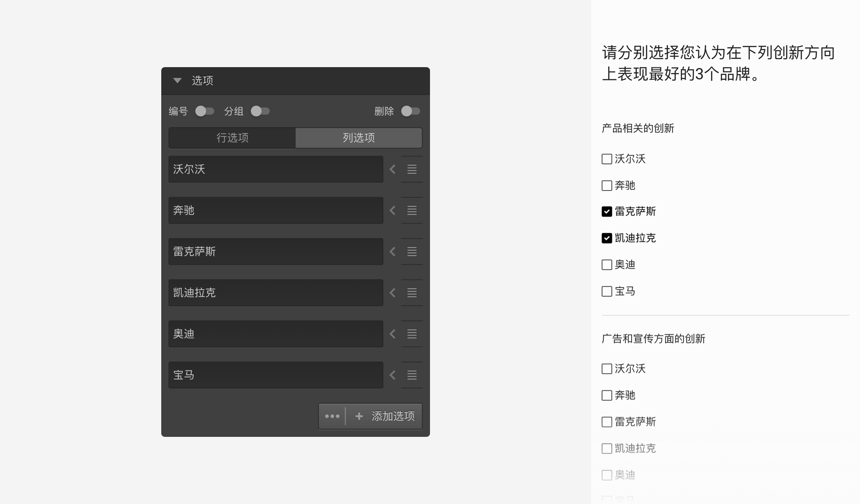This screenshot has width=860, height=504.
Task: Expand the chevron beside 奥迪 option
Action: tap(392, 334)
